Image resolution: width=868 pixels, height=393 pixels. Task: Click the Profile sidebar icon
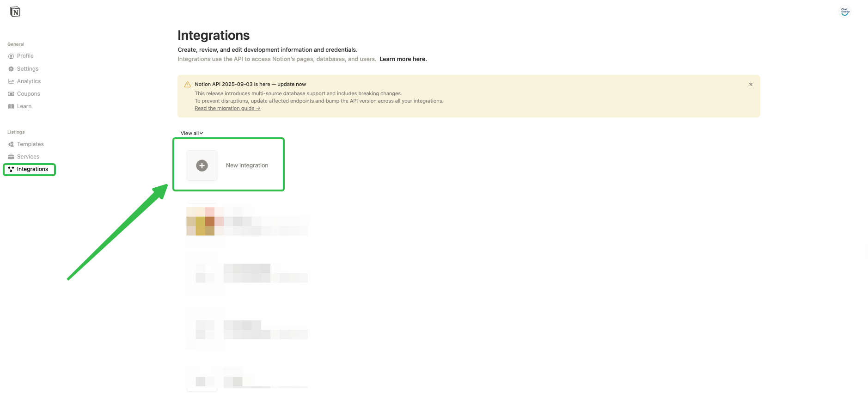pyautogui.click(x=11, y=56)
